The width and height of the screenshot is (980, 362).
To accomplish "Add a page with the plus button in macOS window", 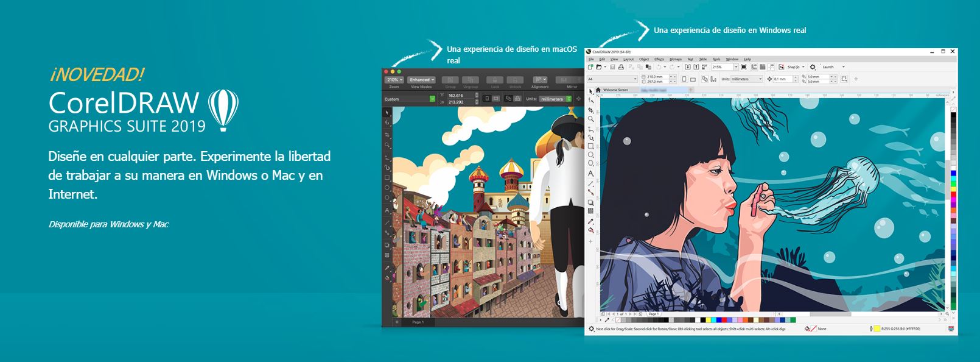I will tap(396, 322).
